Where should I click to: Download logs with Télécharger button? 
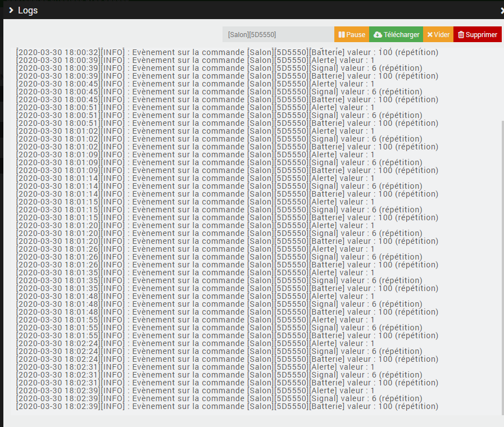[x=396, y=34]
